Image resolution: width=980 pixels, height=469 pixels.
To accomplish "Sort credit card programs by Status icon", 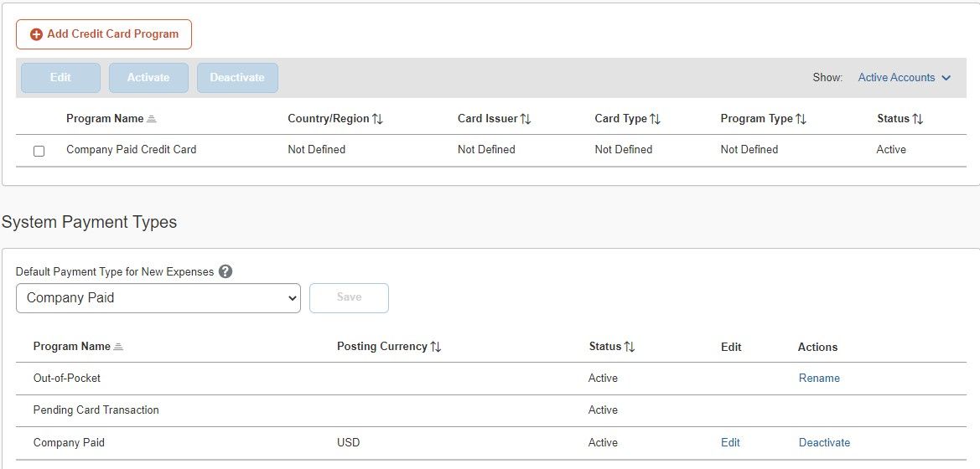I will (917, 119).
